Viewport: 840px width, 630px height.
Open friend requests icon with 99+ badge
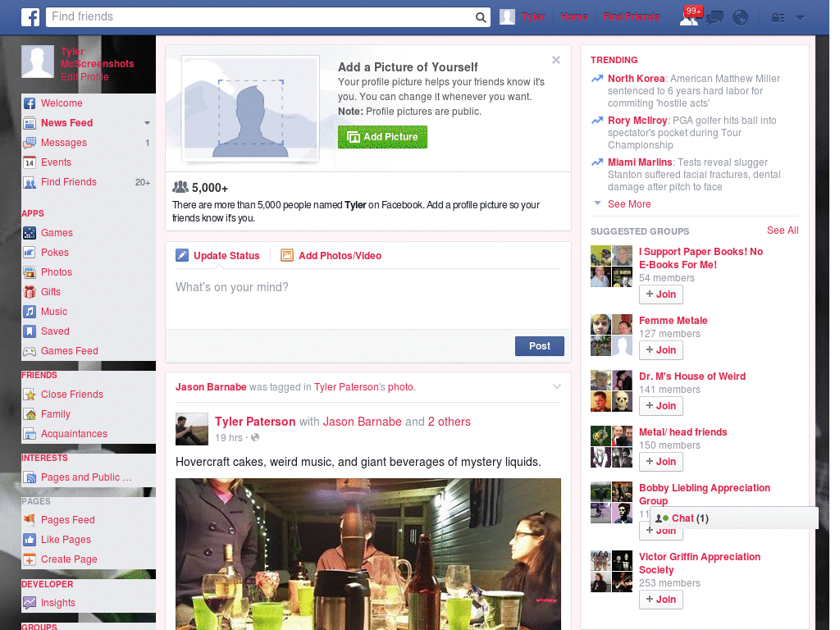[689, 18]
